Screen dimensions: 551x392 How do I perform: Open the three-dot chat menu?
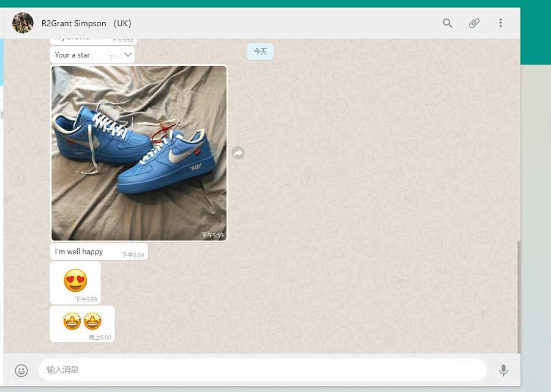[x=500, y=23]
